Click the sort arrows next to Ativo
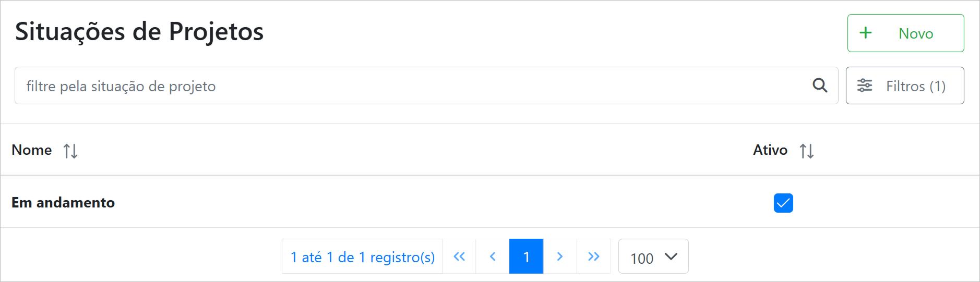The height and width of the screenshot is (282, 980). tap(807, 151)
